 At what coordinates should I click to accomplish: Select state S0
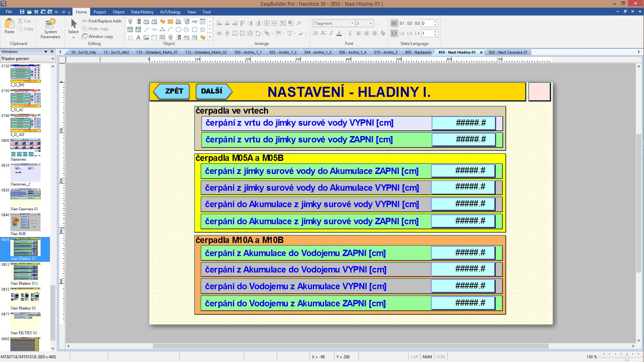394,23
